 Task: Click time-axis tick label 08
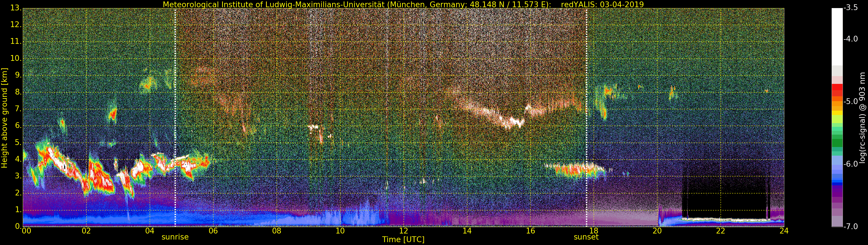pos(277,231)
